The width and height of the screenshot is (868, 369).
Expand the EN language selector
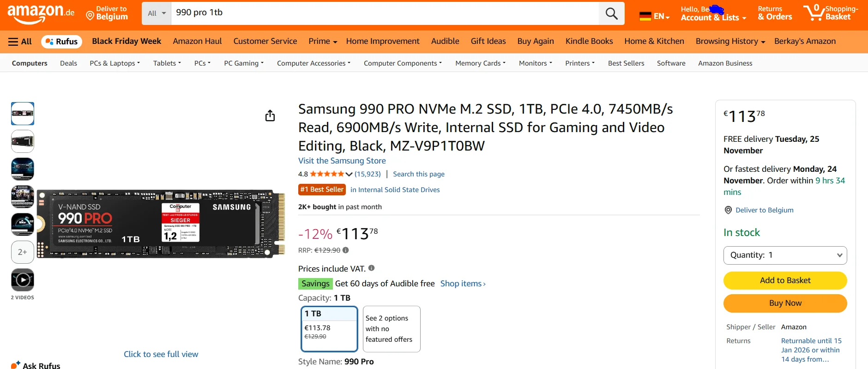pyautogui.click(x=654, y=16)
